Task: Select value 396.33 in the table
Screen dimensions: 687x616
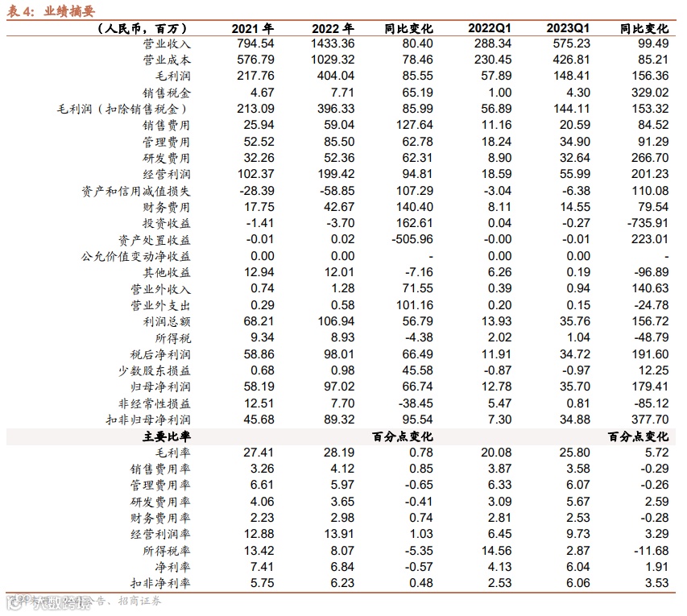Action: 336,109
